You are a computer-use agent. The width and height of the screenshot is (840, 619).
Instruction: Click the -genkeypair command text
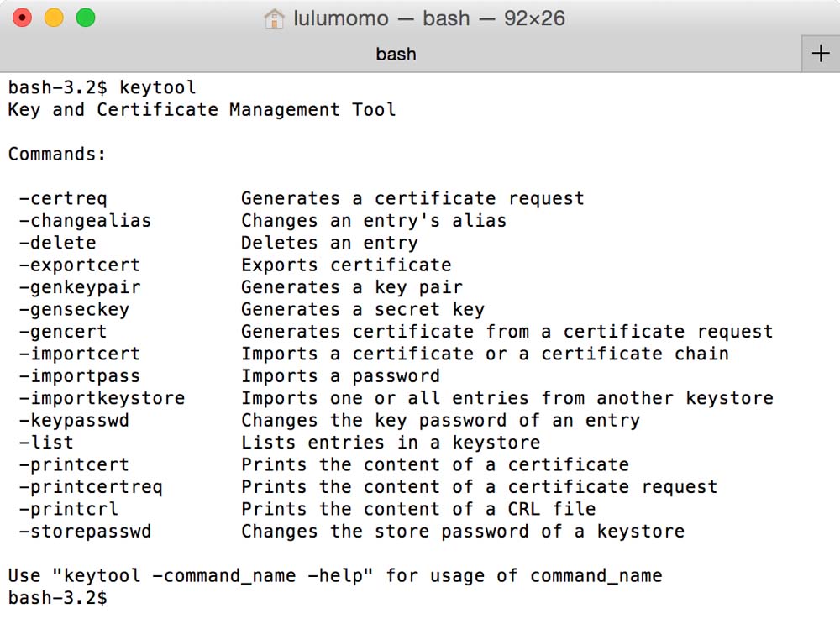point(80,287)
